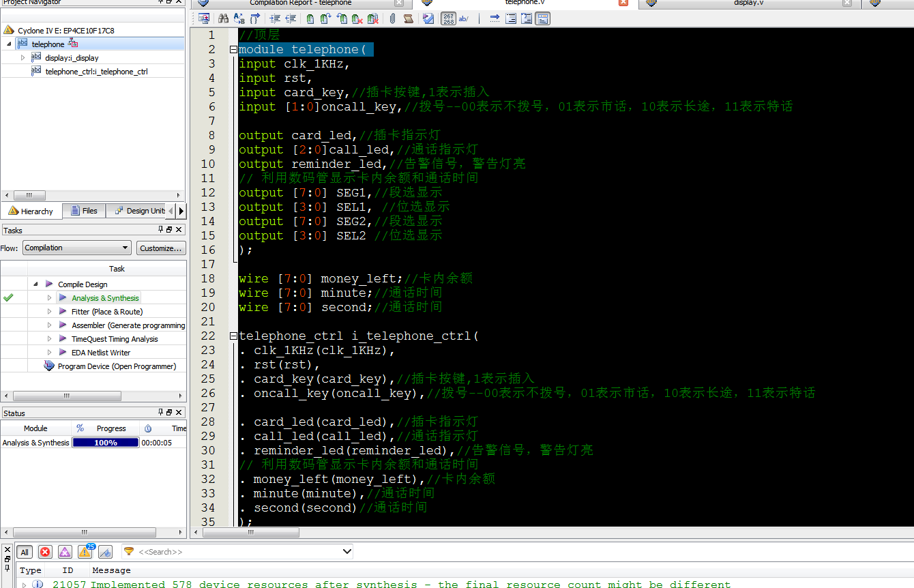Viewport: 914px width, 588px height.
Task: Open the Flow Compilation dropdown
Action: pos(77,248)
